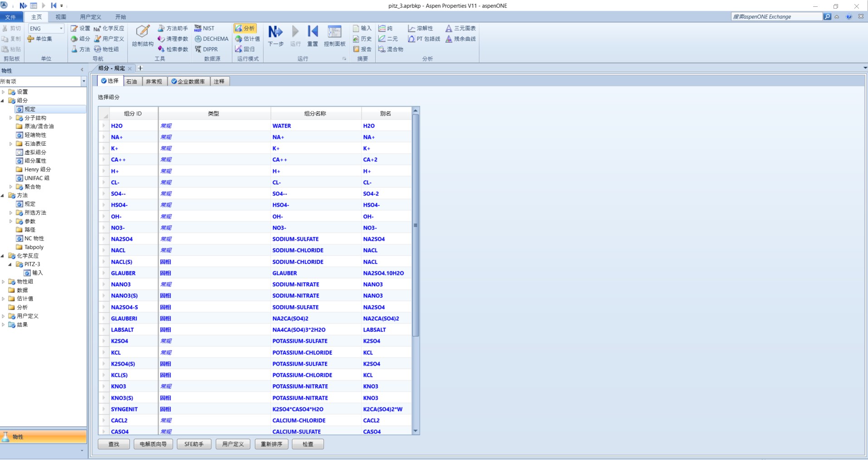Open 二元 (Binary) analysis

[x=388, y=39]
